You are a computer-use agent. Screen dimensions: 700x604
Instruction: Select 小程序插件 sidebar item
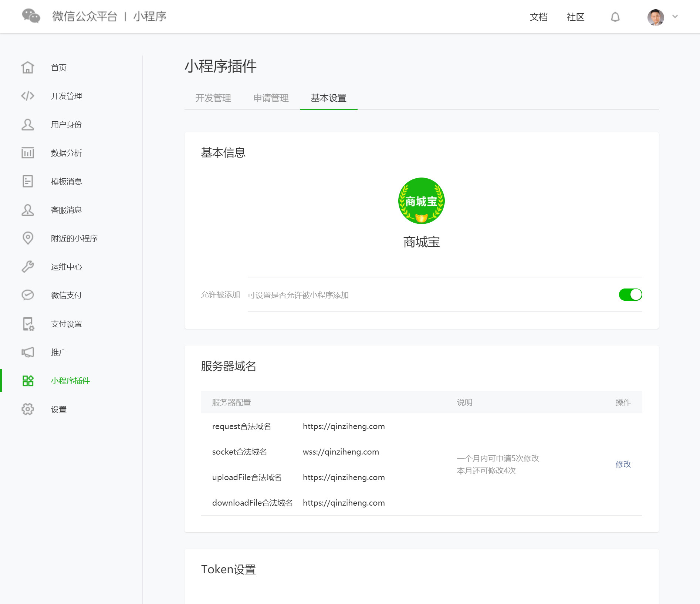tap(70, 381)
